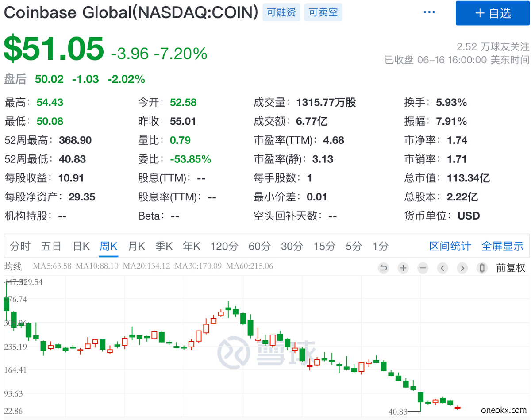Shift chart right with the forward arrow

click(x=462, y=268)
